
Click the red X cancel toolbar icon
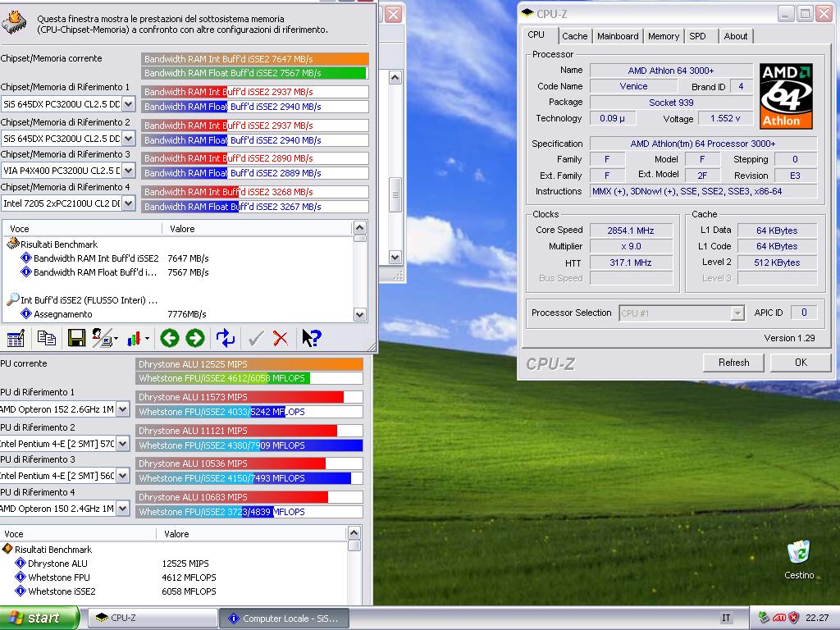pyautogui.click(x=281, y=338)
